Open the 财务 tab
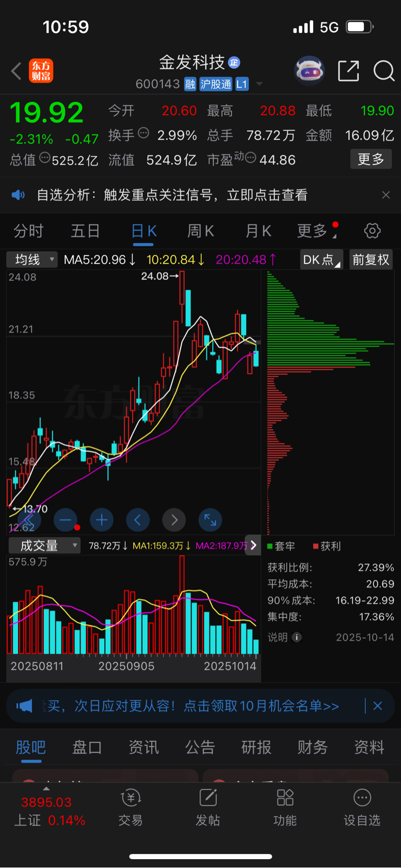The image size is (401, 868). (313, 747)
